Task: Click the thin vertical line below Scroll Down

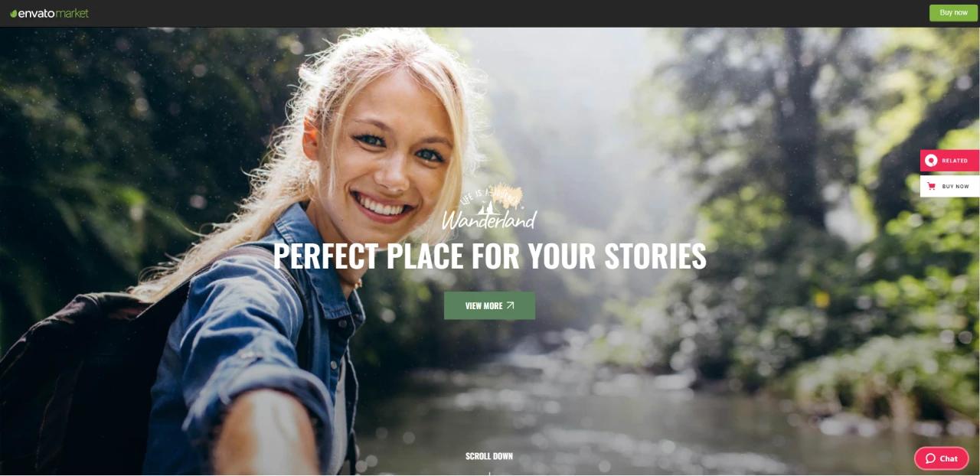Action: (489, 473)
